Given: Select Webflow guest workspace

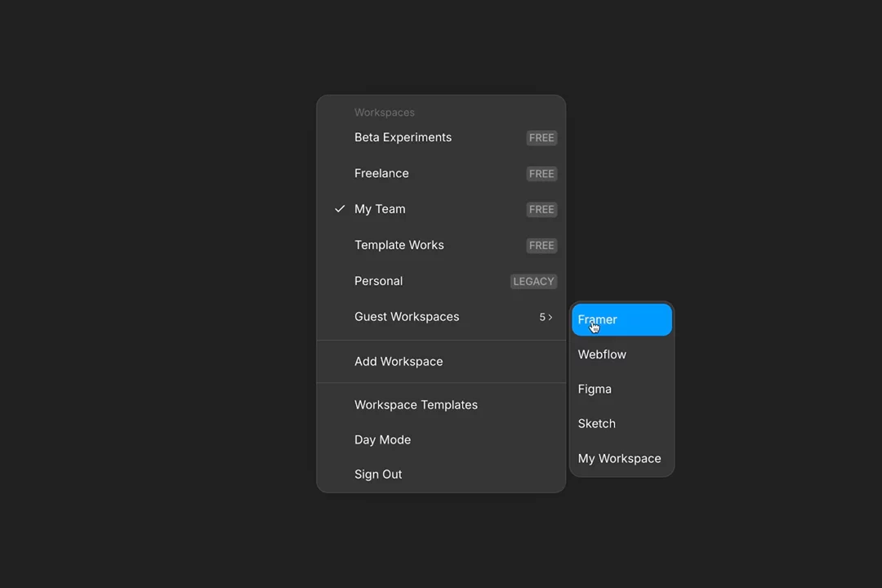Looking at the screenshot, I should tap(621, 354).
